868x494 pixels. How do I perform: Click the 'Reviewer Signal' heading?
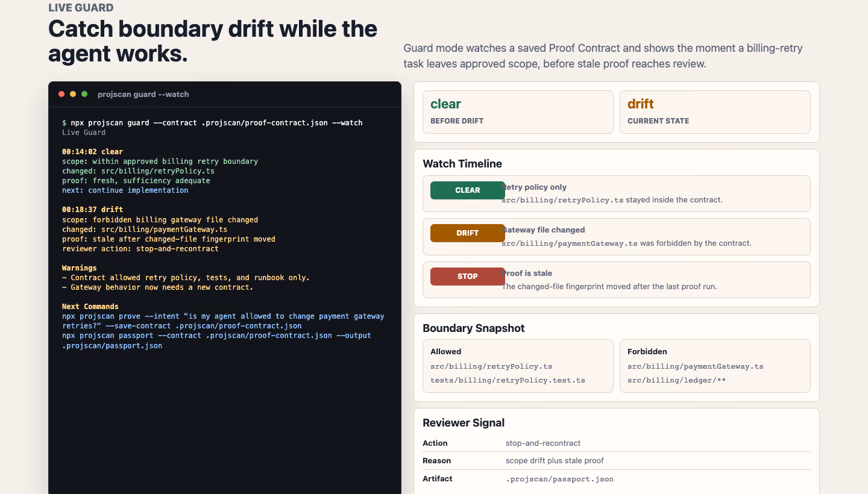(x=464, y=423)
